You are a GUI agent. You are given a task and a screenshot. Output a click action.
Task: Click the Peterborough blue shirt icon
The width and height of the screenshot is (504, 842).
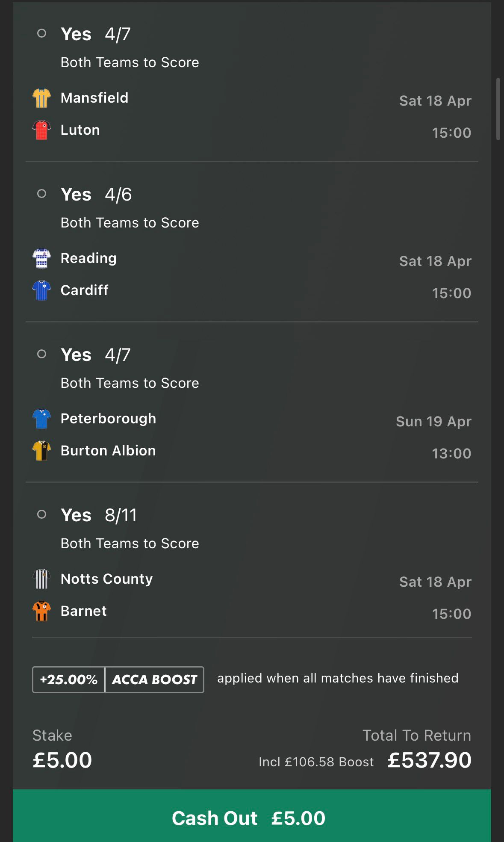point(41,419)
